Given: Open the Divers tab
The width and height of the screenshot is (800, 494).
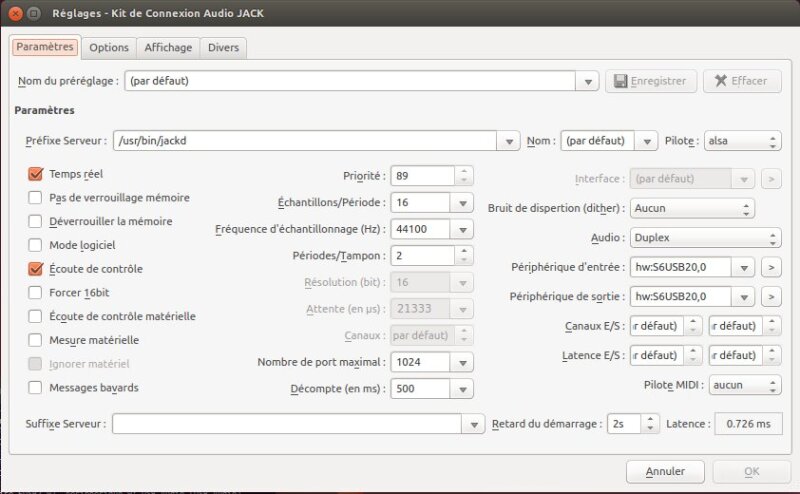Looking at the screenshot, I should click(x=223, y=47).
